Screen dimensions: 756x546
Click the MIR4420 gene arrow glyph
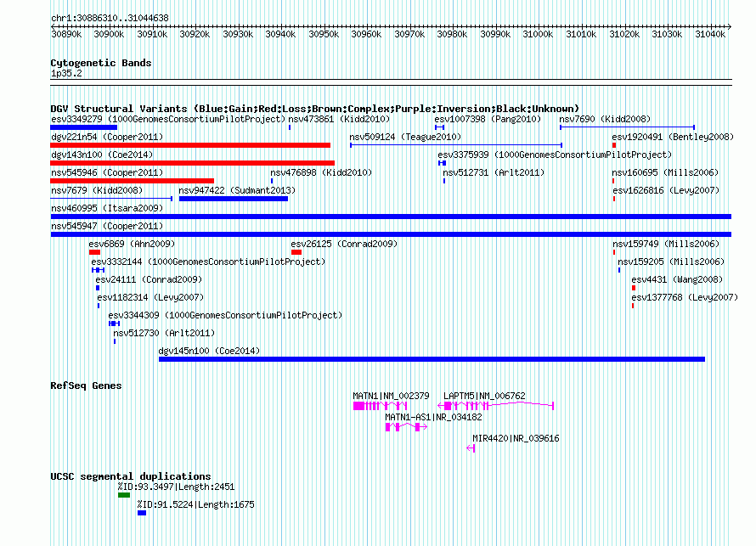click(x=471, y=448)
